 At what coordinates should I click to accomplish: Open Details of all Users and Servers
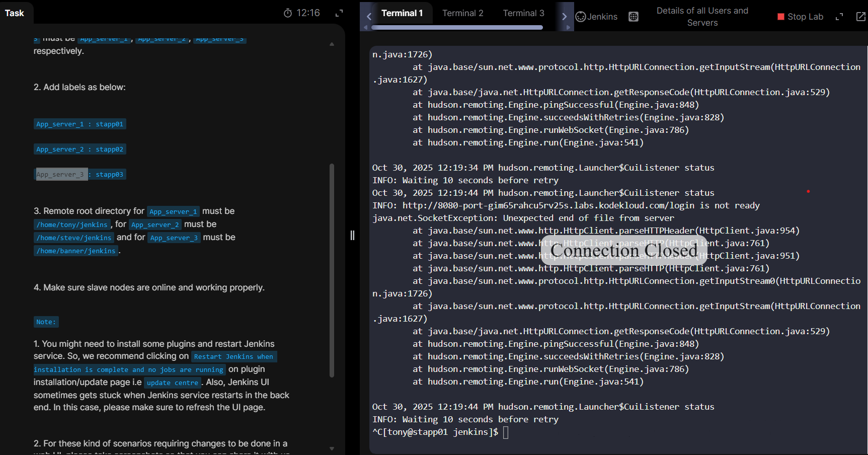click(702, 17)
